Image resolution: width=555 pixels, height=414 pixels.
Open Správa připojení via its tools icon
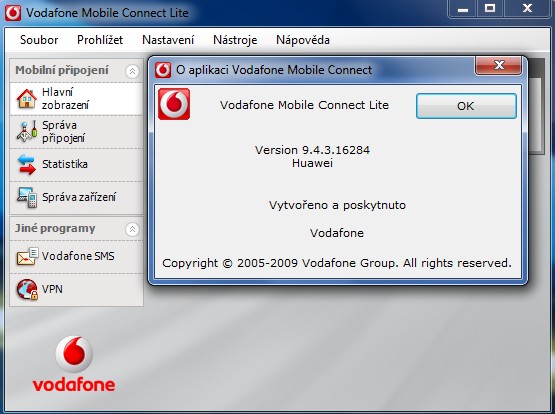pos(27,131)
